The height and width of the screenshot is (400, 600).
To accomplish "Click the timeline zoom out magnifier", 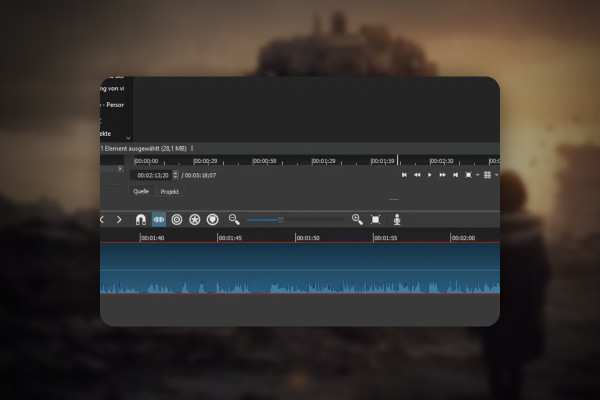I will point(234,219).
